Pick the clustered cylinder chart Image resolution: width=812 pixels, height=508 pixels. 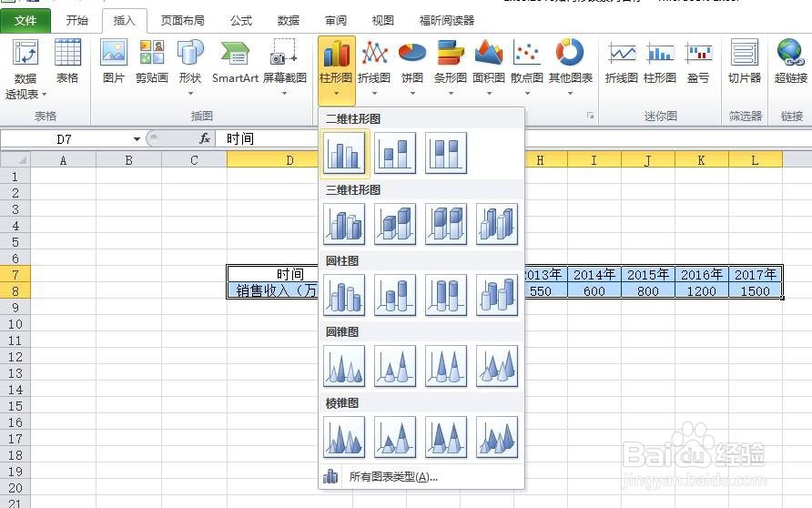coord(344,295)
